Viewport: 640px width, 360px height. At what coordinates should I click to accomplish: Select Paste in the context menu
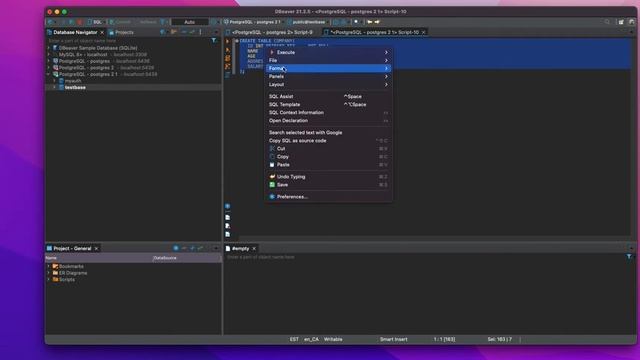[329, 164]
